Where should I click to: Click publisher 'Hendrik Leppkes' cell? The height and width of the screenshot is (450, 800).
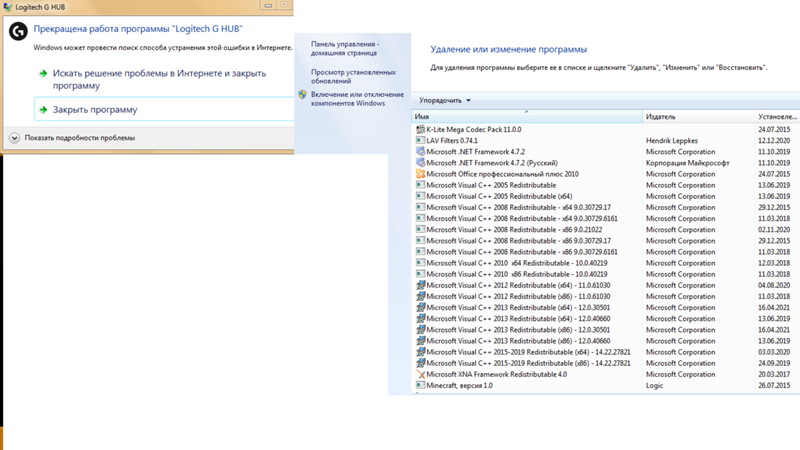[x=671, y=141]
